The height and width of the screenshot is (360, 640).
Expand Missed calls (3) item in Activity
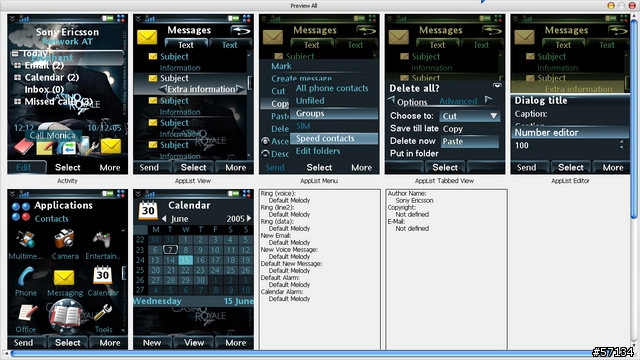pos(18,101)
